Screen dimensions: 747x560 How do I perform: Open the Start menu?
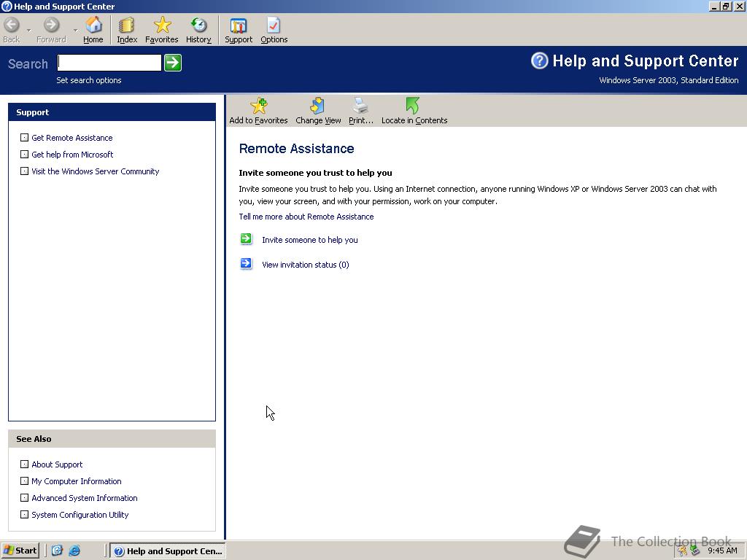(20, 551)
